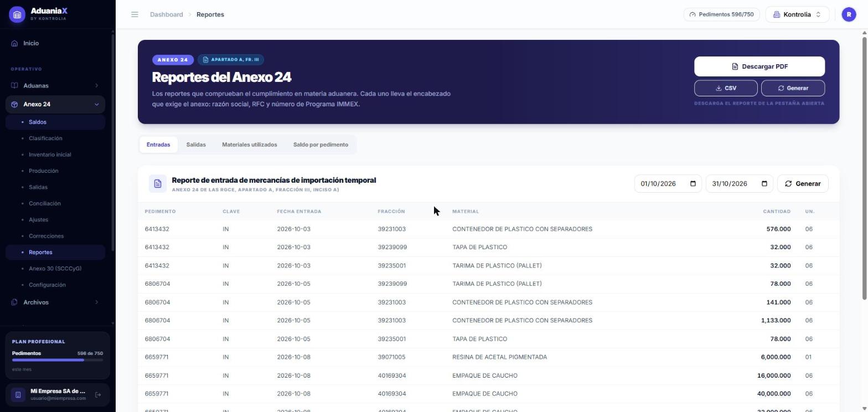Click the FECHA ENTRADA column header
Viewport: 868px width, 412px height.
[x=299, y=212]
